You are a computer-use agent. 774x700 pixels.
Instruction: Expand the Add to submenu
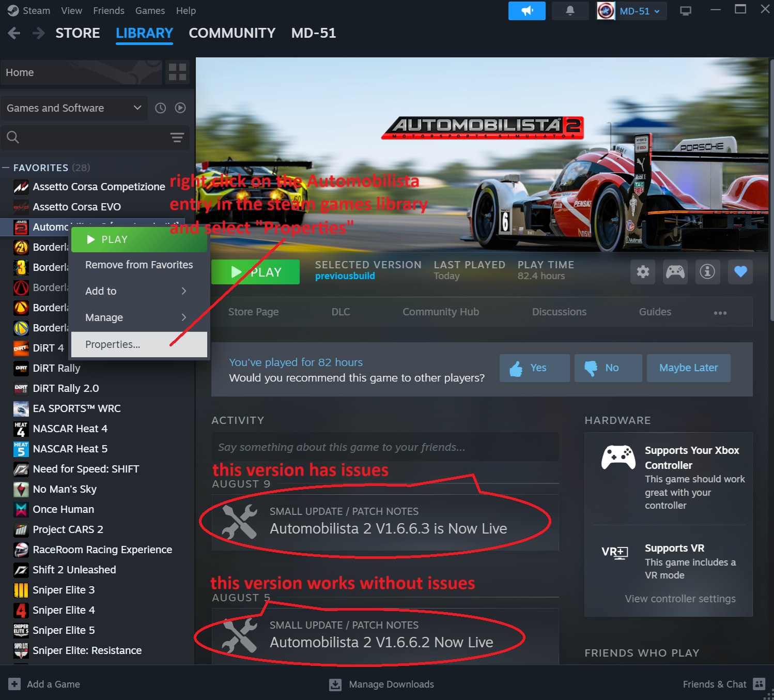pyautogui.click(x=139, y=291)
